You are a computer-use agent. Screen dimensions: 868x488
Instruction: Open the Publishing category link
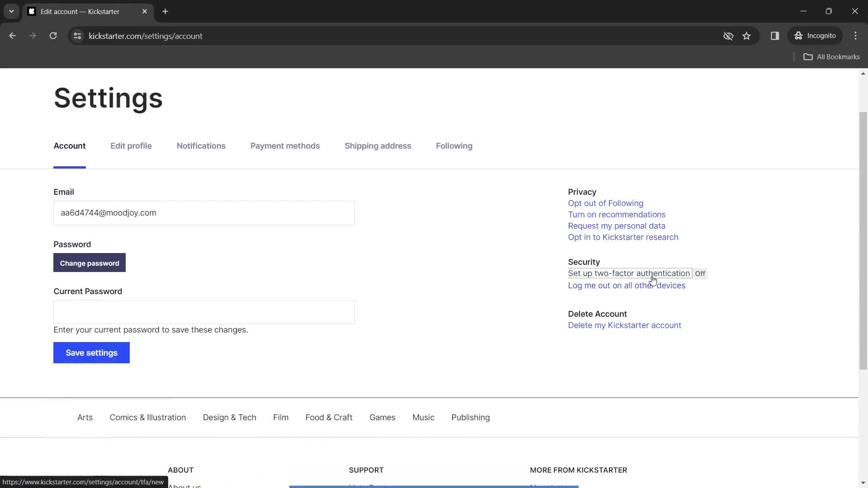click(x=471, y=418)
